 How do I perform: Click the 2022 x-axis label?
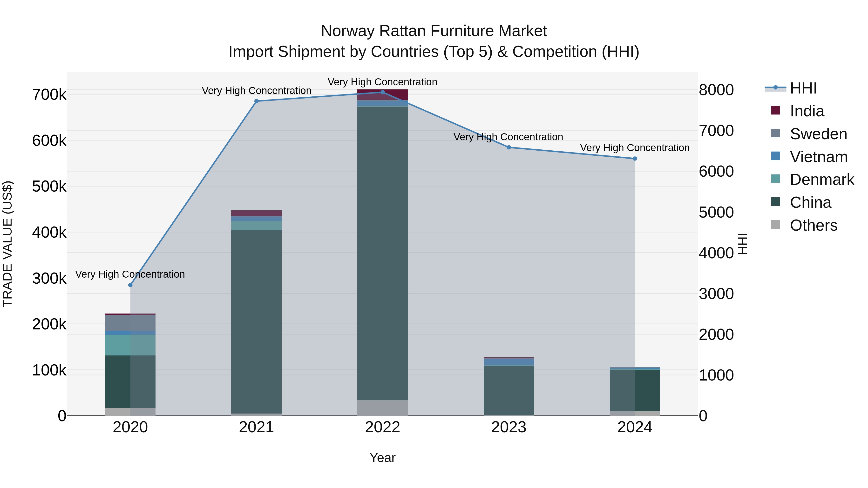point(382,427)
